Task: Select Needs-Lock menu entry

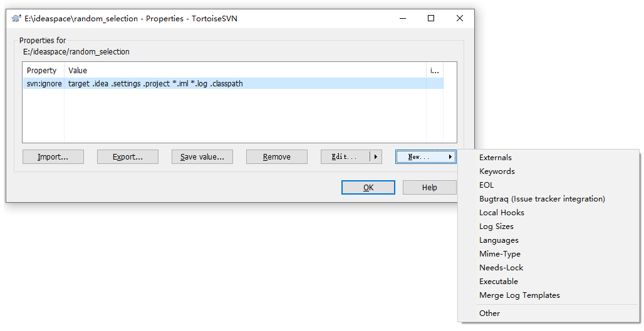Action: click(549, 268)
